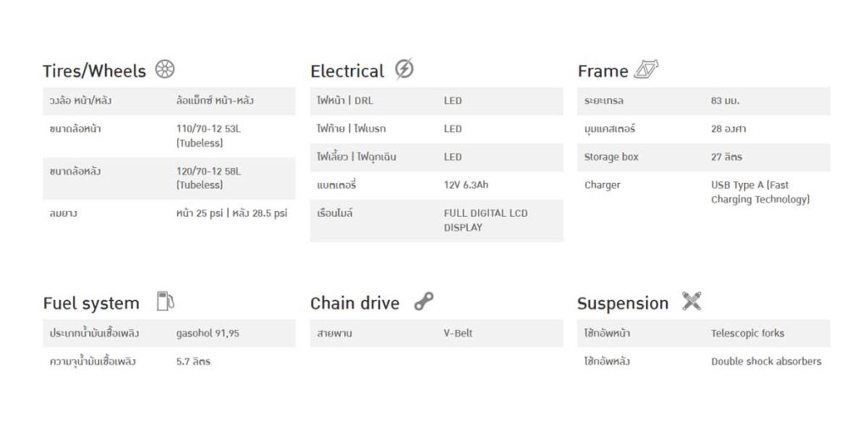Click the gasohol 91,95 fuel type

click(x=208, y=334)
